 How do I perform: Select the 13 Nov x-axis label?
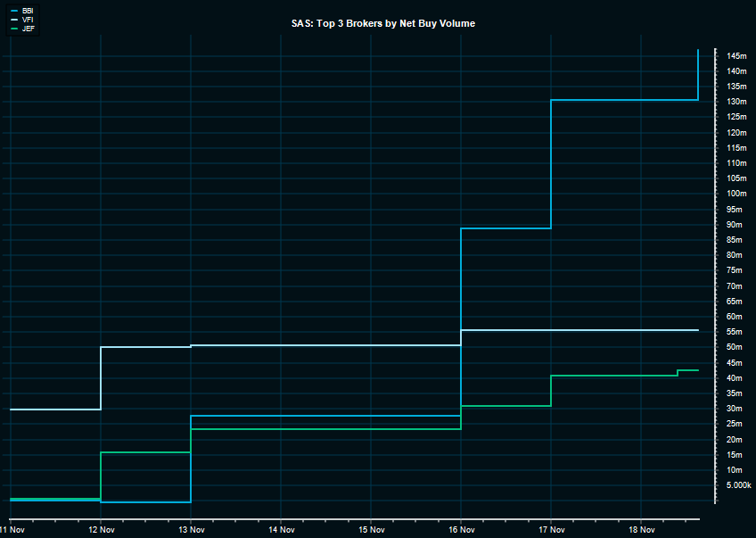click(191, 529)
